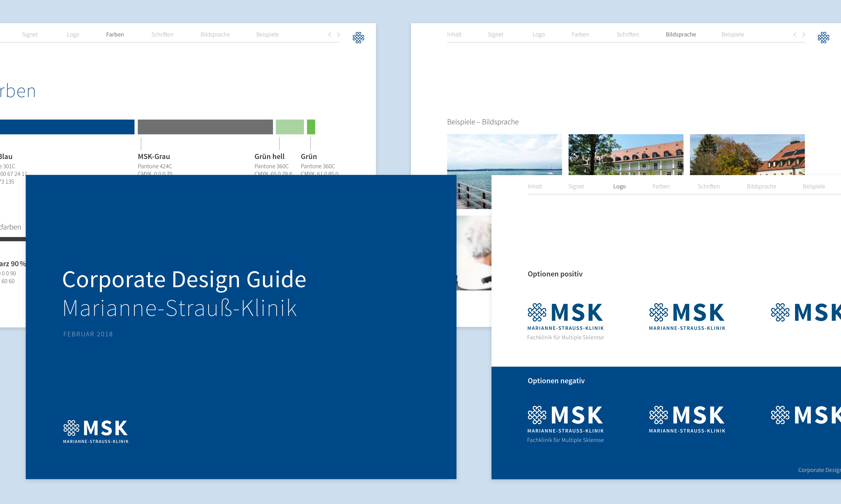Open the Schriften tab on Farben page
The image size is (841, 504).
(162, 34)
